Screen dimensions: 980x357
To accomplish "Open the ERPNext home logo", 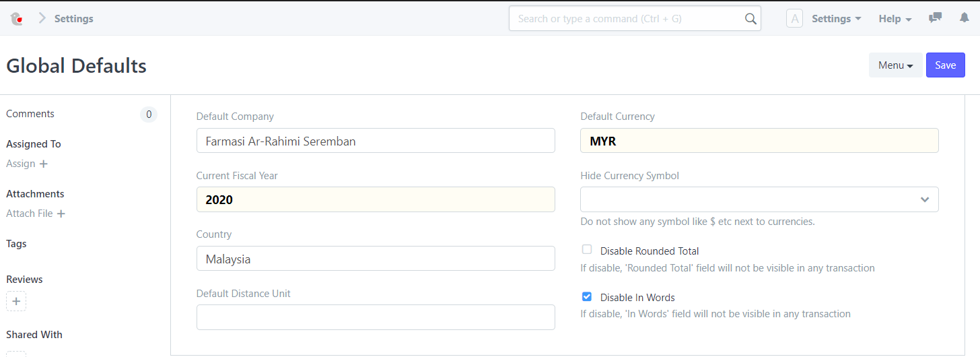I will tap(17, 19).
